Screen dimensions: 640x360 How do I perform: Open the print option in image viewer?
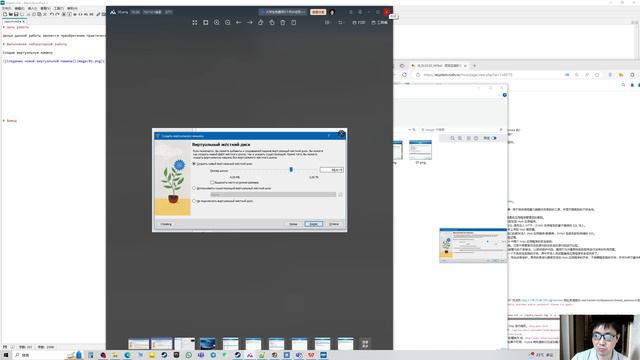pos(358,22)
